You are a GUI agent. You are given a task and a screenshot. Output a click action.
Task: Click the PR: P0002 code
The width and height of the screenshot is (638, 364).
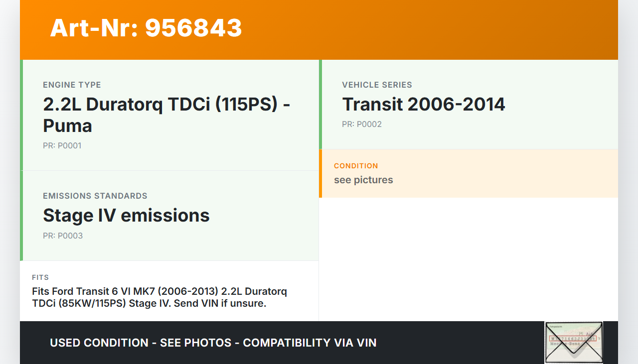click(x=361, y=124)
